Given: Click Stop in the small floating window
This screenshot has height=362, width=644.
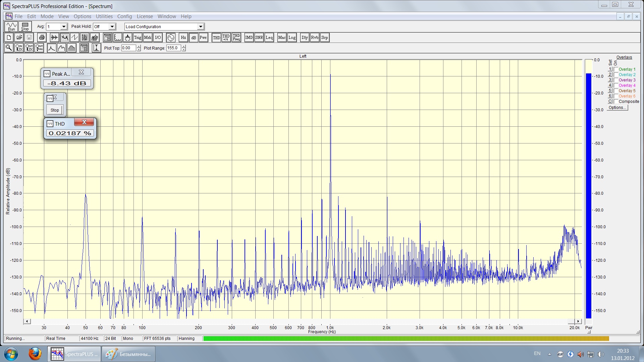Looking at the screenshot, I should click(55, 110).
